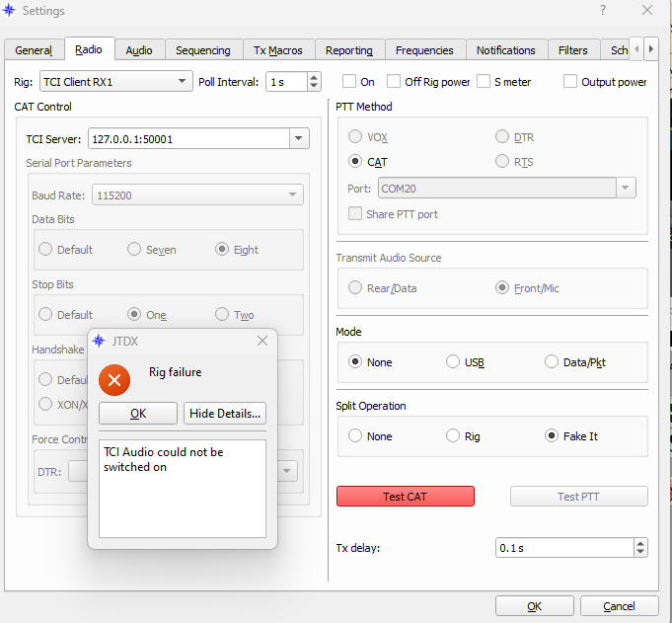
Task: Select CAT as PTT Method
Action: [355, 162]
